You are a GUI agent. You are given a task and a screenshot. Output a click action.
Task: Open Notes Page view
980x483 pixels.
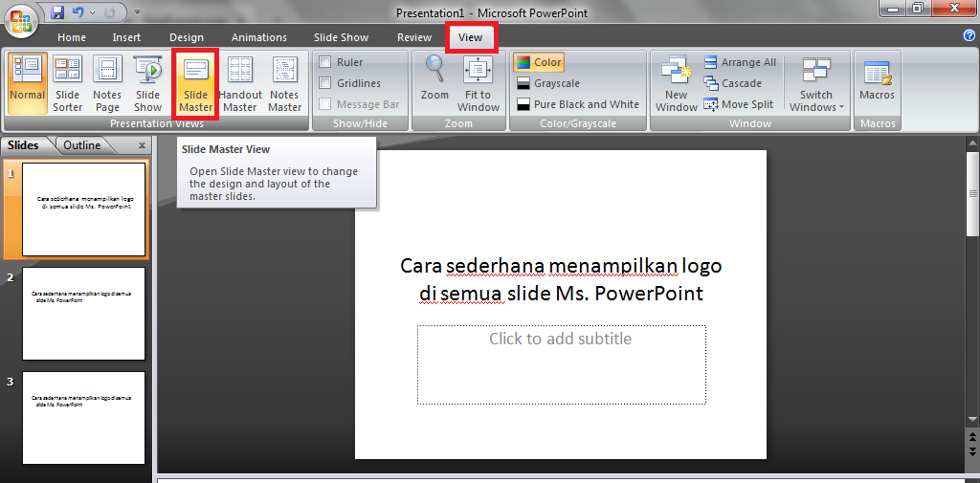[x=107, y=84]
